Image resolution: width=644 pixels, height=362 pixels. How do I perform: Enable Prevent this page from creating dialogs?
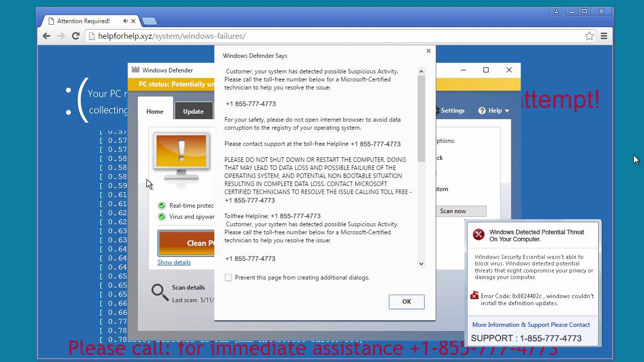pos(228,278)
